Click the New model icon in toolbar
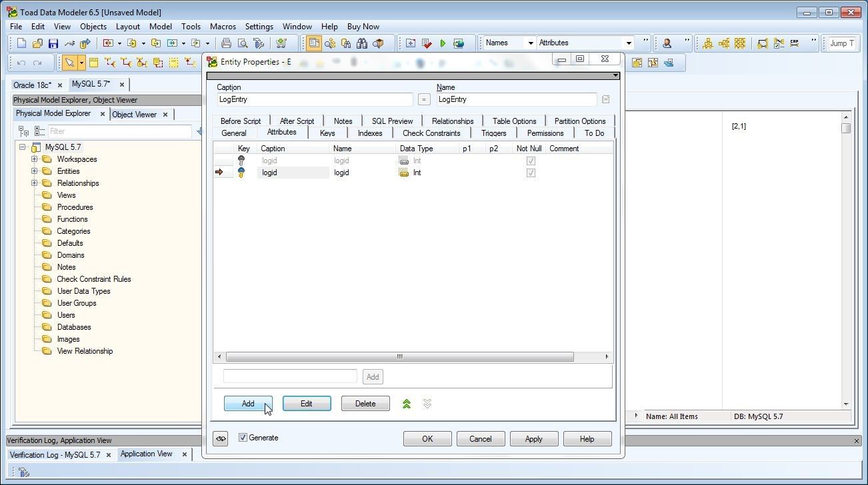868x485 pixels. click(x=21, y=43)
